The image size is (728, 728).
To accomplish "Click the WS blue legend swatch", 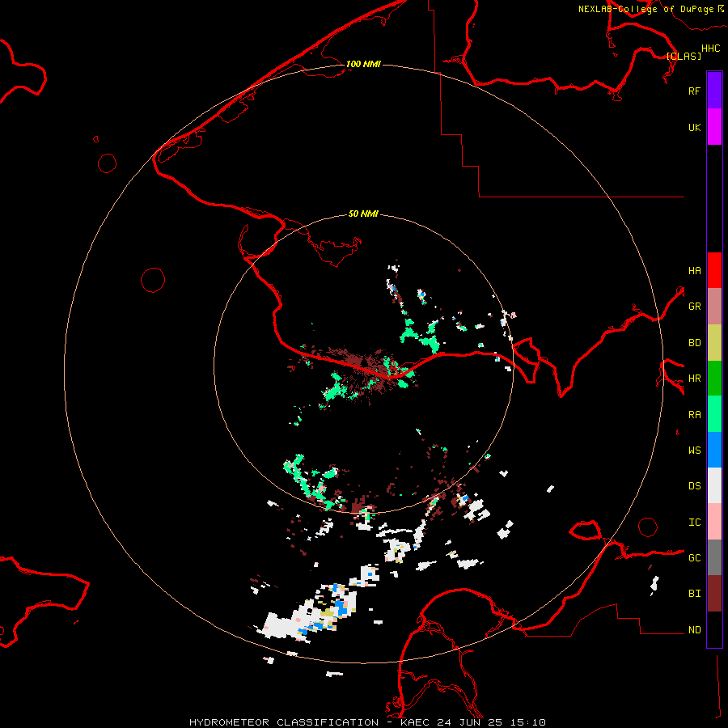I will click(x=714, y=450).
